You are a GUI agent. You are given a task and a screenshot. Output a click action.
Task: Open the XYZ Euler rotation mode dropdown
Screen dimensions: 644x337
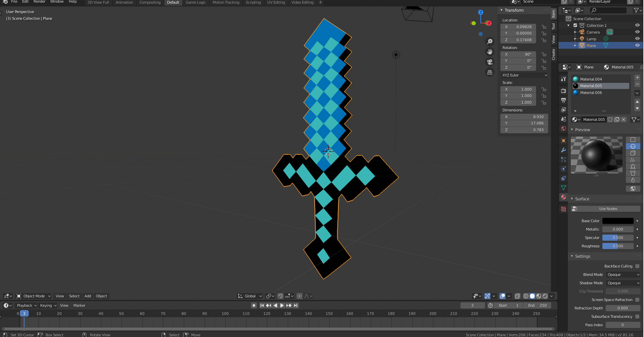click(524, 75)
